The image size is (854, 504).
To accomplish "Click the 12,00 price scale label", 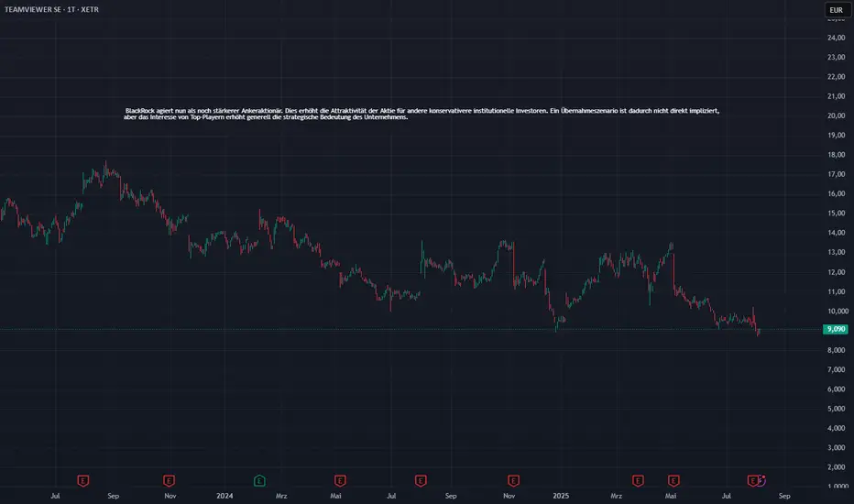I will [x=836, y=272].
